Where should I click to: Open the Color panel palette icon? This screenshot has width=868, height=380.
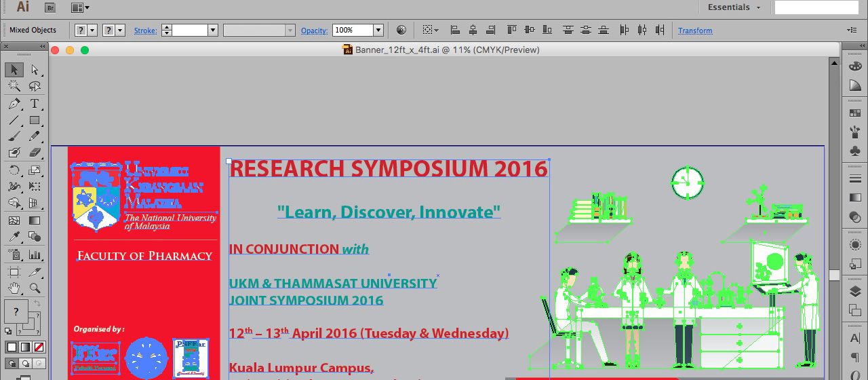click(854, 66)
